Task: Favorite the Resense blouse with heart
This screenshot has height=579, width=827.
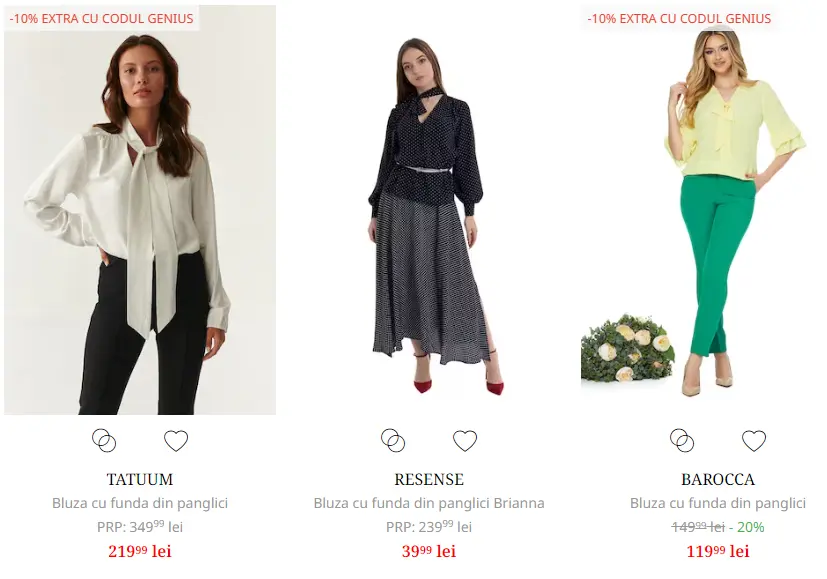Action: [465, 441]
